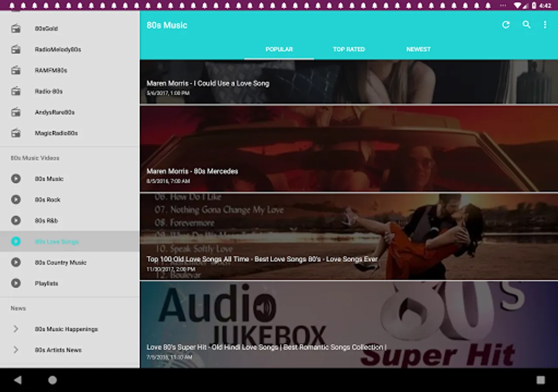
Task: Select the Radio-80s station label
Action: (49, 91)
